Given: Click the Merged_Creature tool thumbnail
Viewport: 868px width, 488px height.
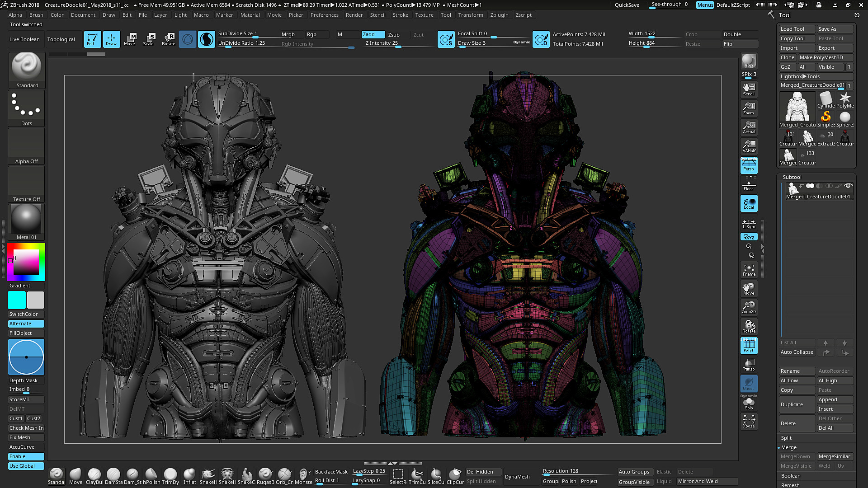Looking at the screenshot, I should [x=797, y=110].
